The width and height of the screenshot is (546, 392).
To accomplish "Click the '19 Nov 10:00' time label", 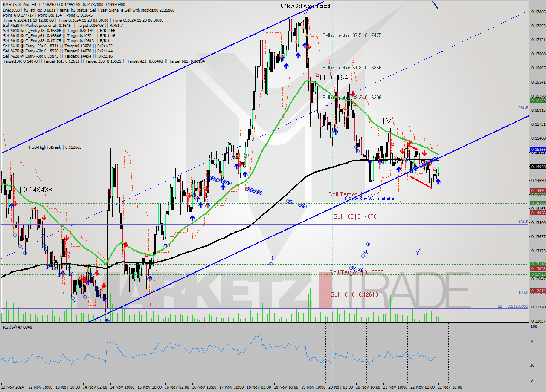I will click(x=313, y=387).
